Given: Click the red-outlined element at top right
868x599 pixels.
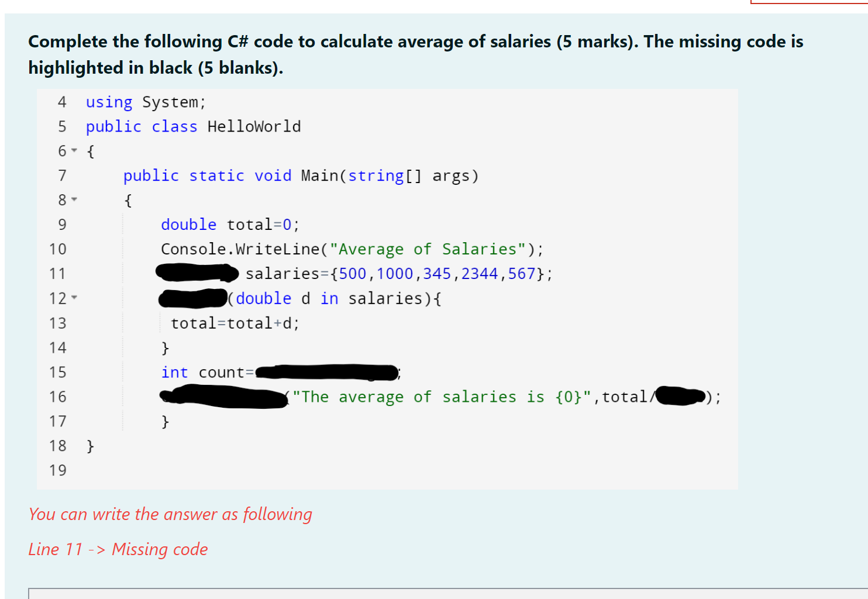Looking at the screenshot, I should coord(807,3).
